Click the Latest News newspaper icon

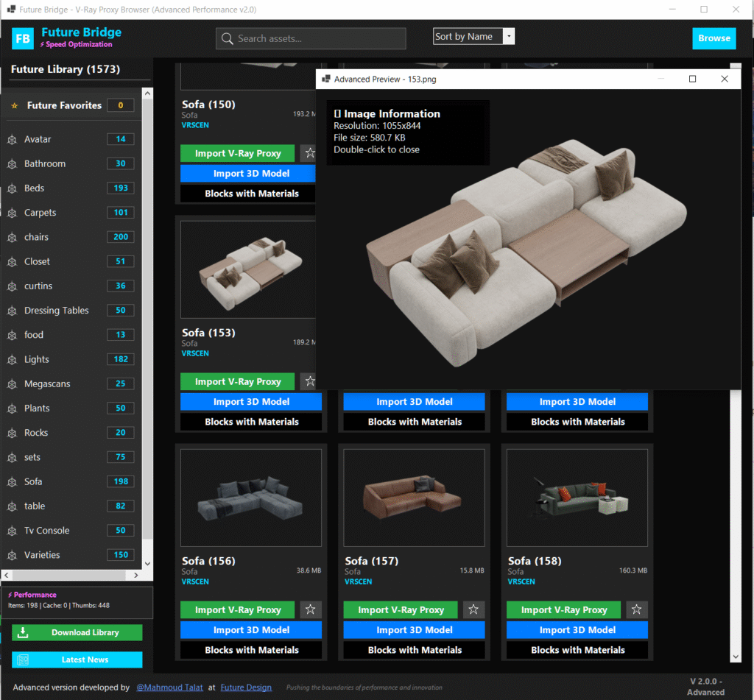pyautogui.click(x=23, y=660)
